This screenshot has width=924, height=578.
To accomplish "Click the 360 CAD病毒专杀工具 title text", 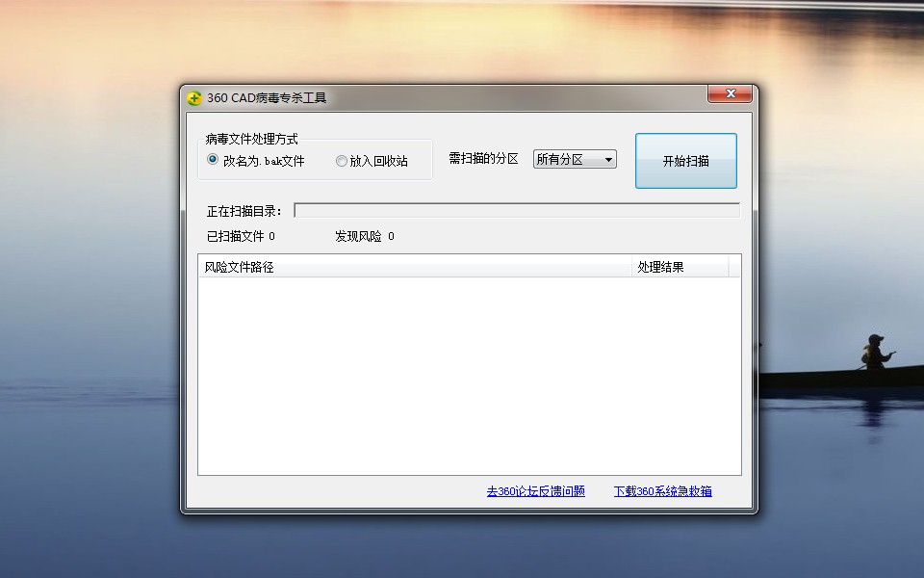I will click(x=267, y=98).
